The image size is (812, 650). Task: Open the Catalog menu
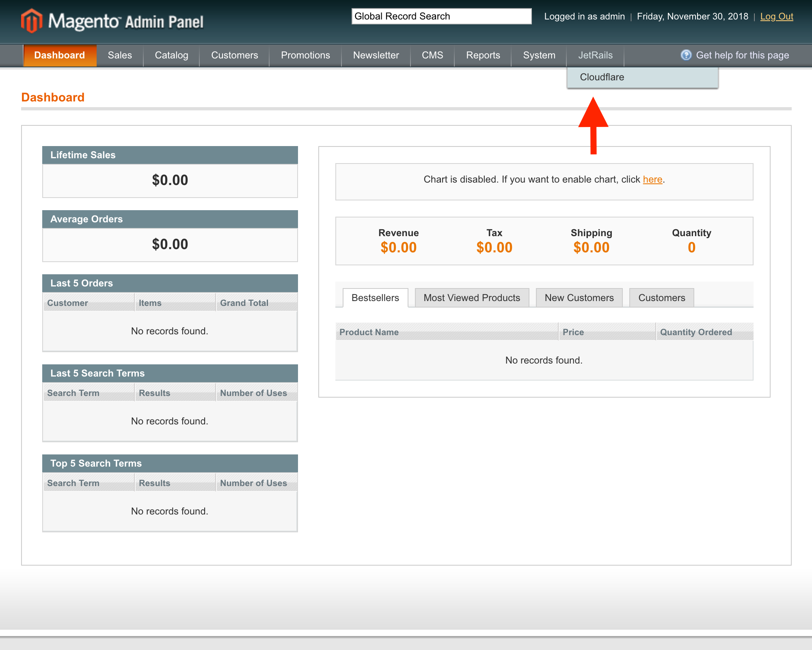coord(171,55)
